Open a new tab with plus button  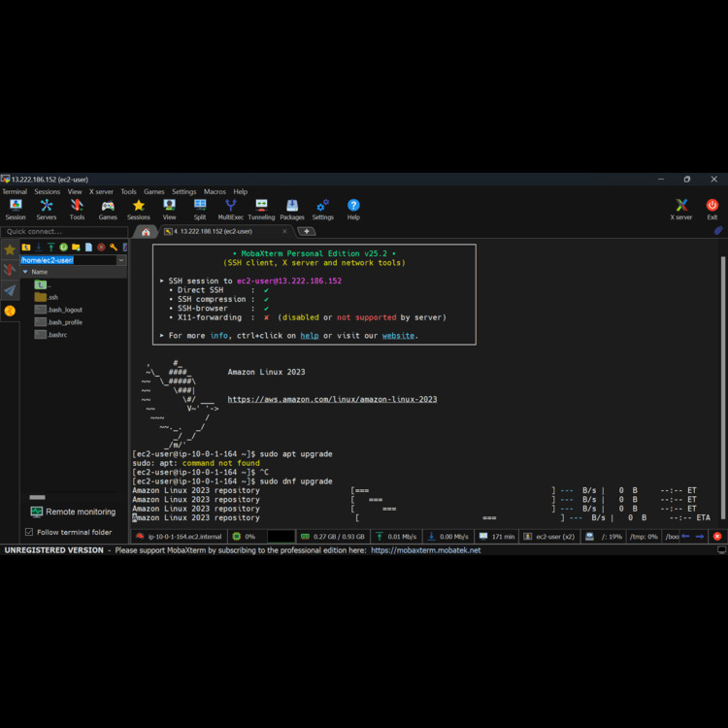pyautogui.click(x=307, y=231)
